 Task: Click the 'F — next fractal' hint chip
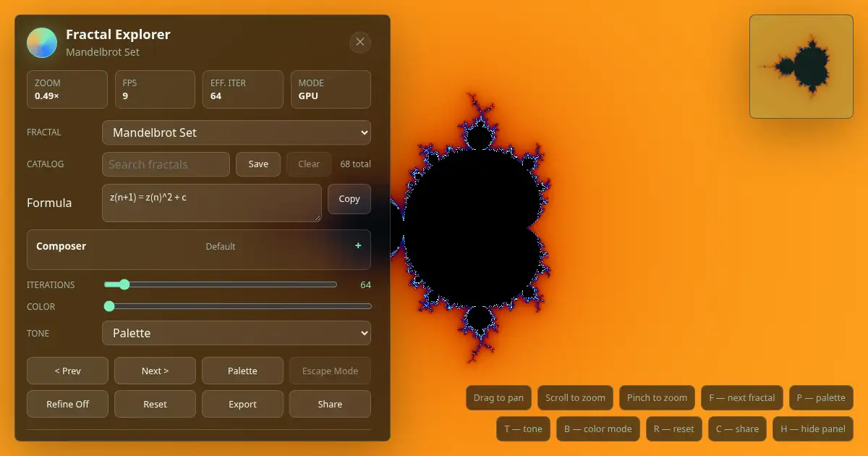coord(742,397)
